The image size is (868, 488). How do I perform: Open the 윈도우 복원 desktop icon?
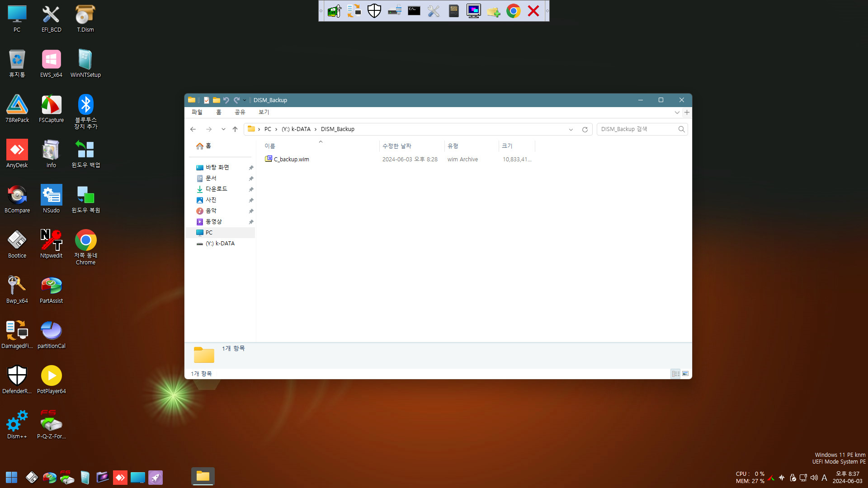point(85,199)
